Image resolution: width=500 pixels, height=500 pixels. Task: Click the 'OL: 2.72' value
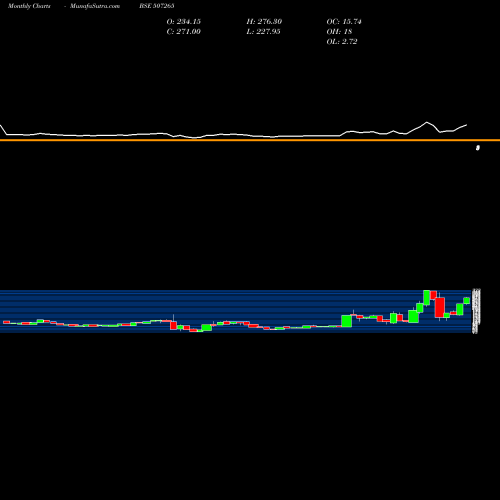click(342, 42)
